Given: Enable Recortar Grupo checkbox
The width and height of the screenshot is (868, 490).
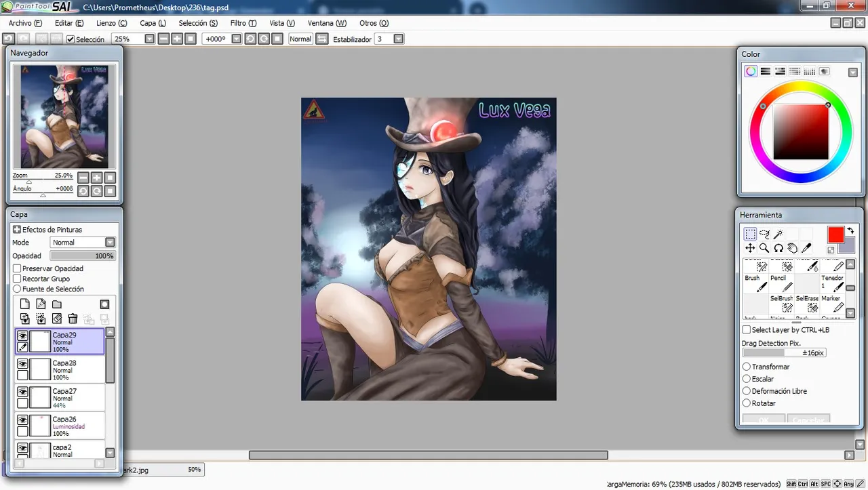Looking at the screenshot, I should pyautogui.click(x=17, y=279).
